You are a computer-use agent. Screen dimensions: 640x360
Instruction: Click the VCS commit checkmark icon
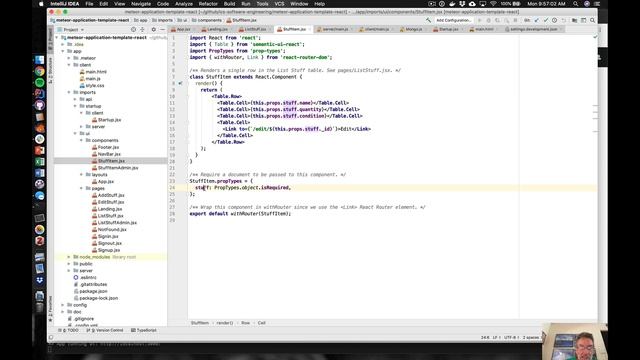pos(546,20)
